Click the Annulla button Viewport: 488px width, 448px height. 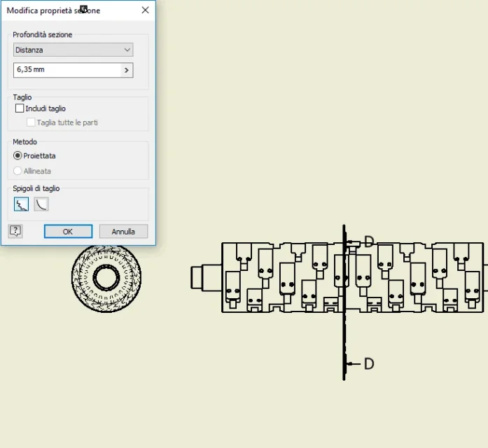pyautogui.click(x=123, y=232)
